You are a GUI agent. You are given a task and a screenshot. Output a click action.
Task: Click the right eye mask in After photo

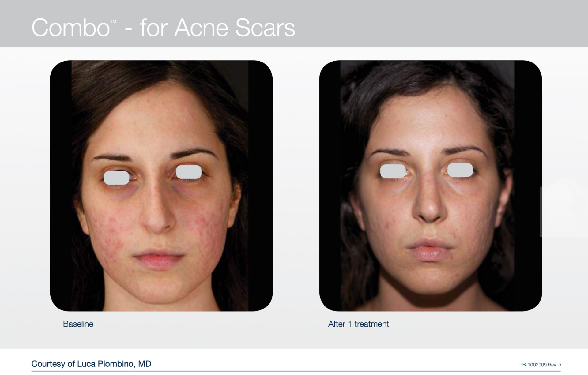click(460, 170)
